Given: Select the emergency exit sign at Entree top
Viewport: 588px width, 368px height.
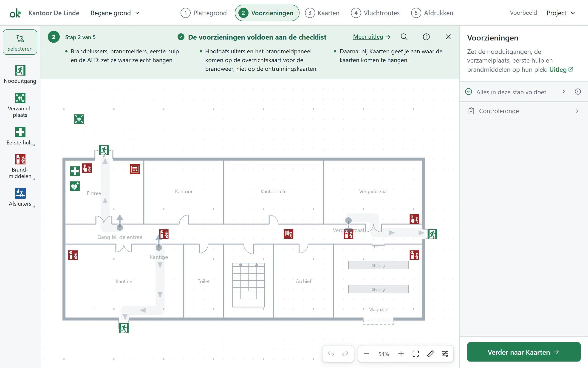Looking at the screenshot, I should tap(104, 150).
